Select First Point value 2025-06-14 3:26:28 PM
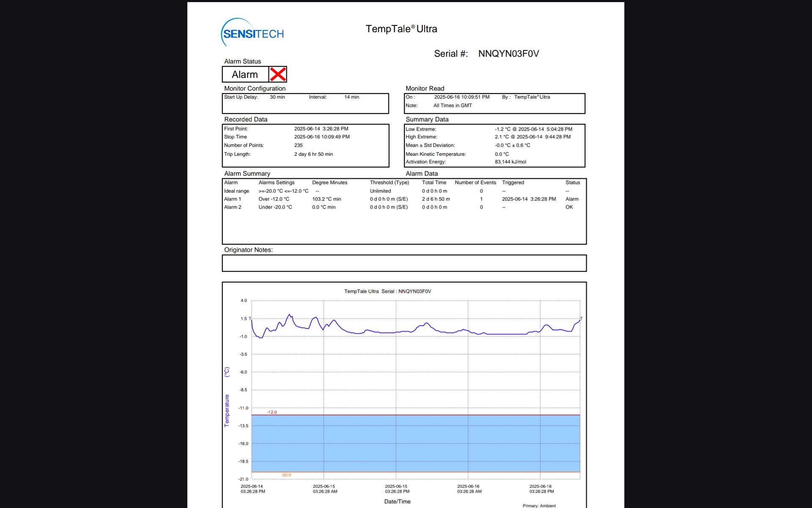Screen dimensions: 812x508 pos(321,129)
